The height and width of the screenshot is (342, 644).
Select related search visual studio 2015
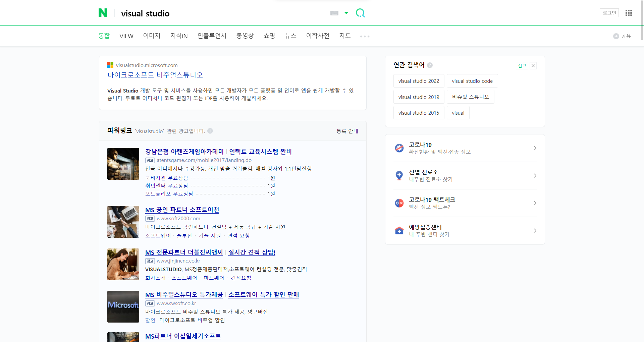(419, 113)
